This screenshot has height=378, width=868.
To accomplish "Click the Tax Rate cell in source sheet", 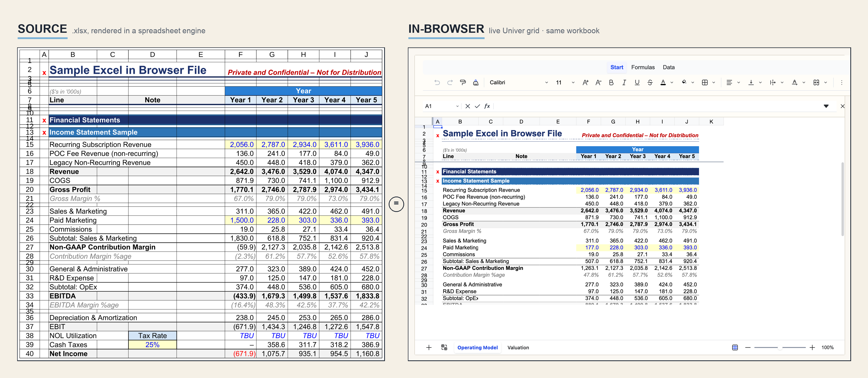I will [x=152, y=336].
